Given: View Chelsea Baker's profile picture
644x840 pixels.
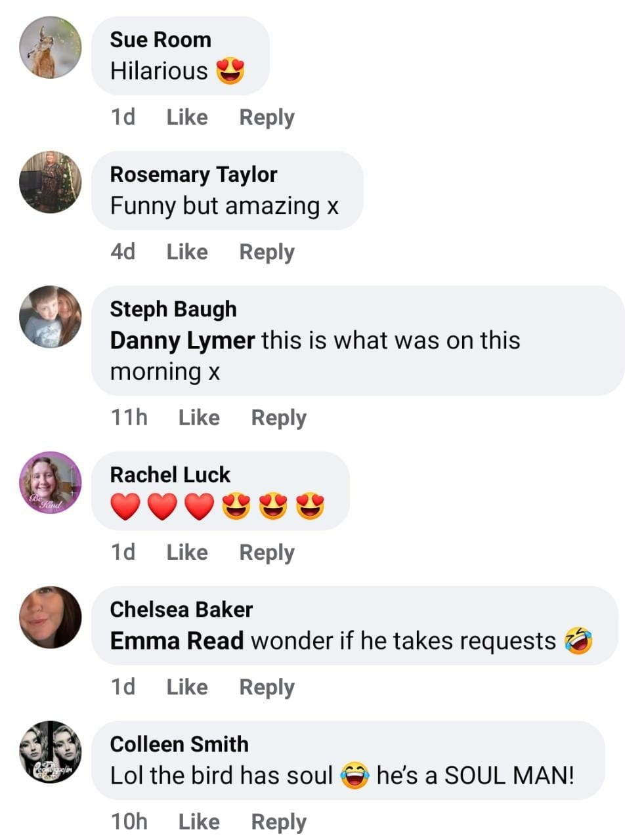Looking at the screenshot, I should click(51, 618).
